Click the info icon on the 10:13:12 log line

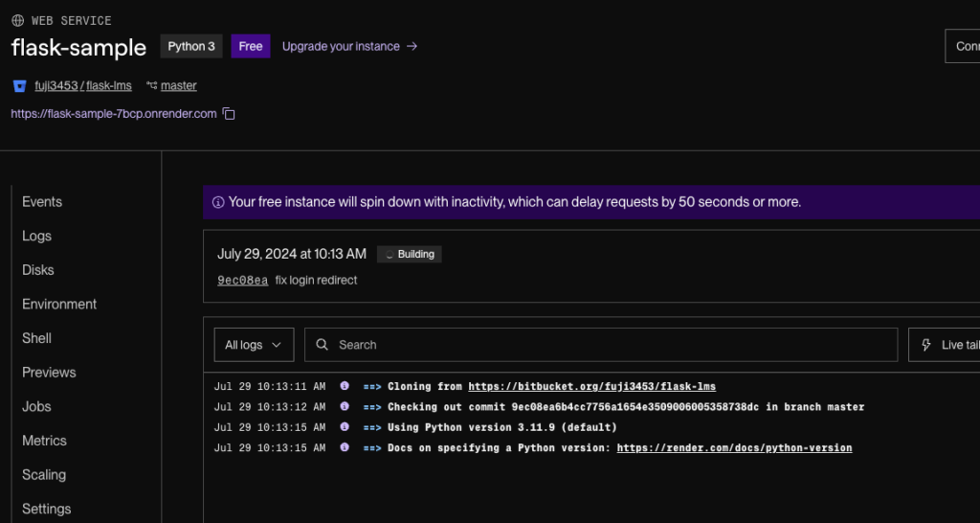pyautogui.click(x=345, y=407)
